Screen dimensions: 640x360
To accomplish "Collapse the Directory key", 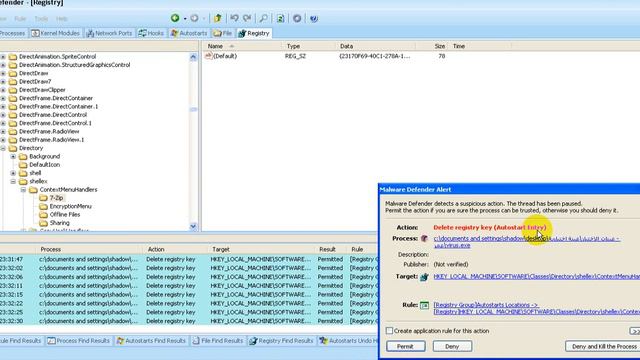I will point(3,148).
